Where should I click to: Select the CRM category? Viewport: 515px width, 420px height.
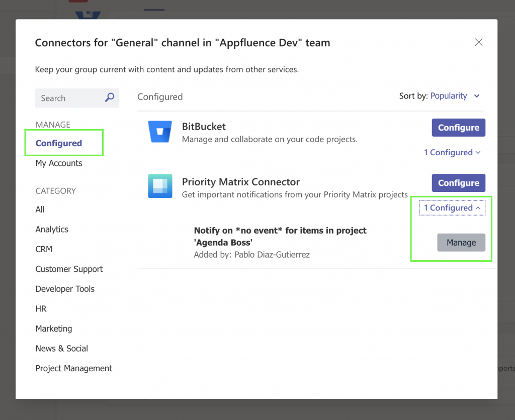(x=44, y=249)
